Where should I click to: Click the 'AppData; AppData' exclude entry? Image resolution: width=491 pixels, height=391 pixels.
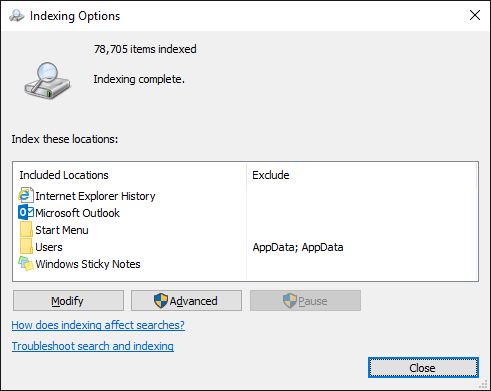pos(298,247)
